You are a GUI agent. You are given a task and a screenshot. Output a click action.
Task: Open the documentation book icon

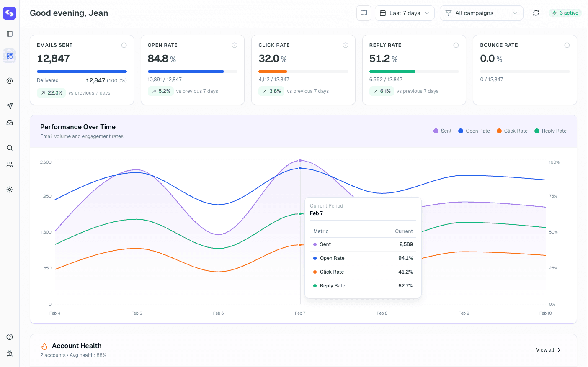[364, 13]
